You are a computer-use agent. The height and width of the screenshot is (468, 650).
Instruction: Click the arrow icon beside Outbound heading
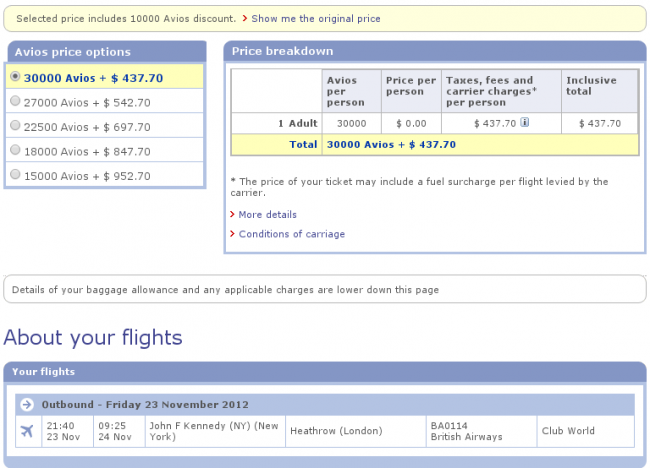tap(30, 405)
